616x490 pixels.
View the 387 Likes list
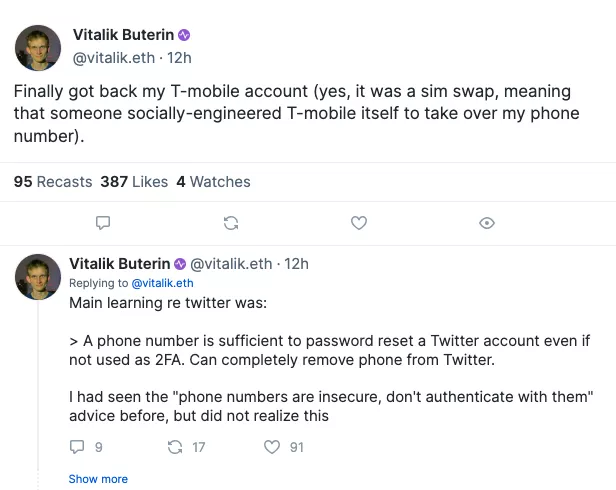click(x=134, y=182)
